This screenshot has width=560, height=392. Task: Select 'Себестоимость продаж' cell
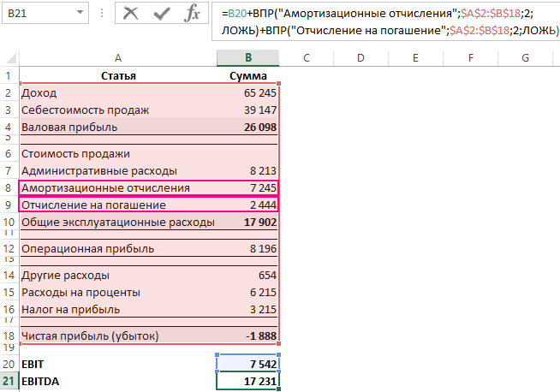click(118, 110)
